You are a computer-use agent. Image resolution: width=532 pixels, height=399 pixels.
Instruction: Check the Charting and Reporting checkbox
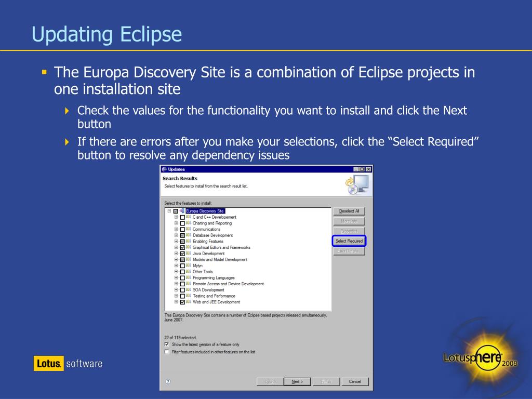click(182, 223)
